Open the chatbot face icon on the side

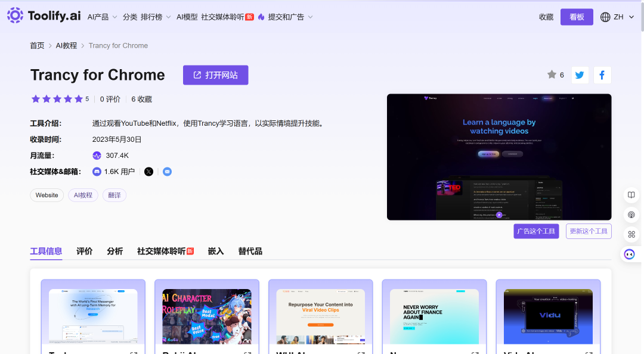click(629, 254)
